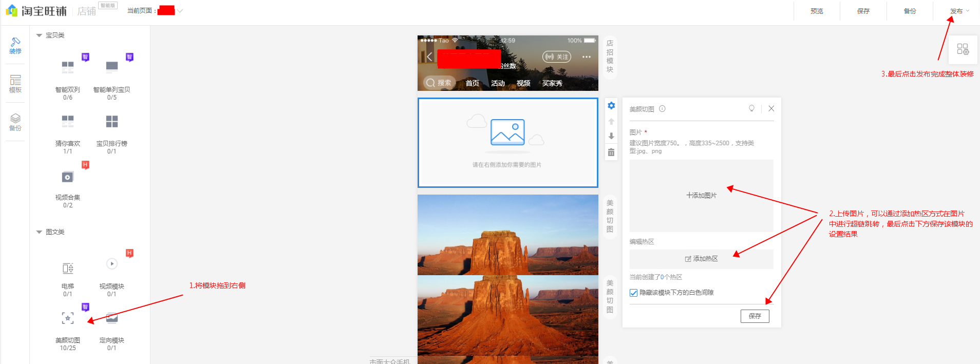The image size is (980, 364).
Task: Toggle 隐藏该模块下方的白色间隙 checkbox
Action: coord(633,293)
